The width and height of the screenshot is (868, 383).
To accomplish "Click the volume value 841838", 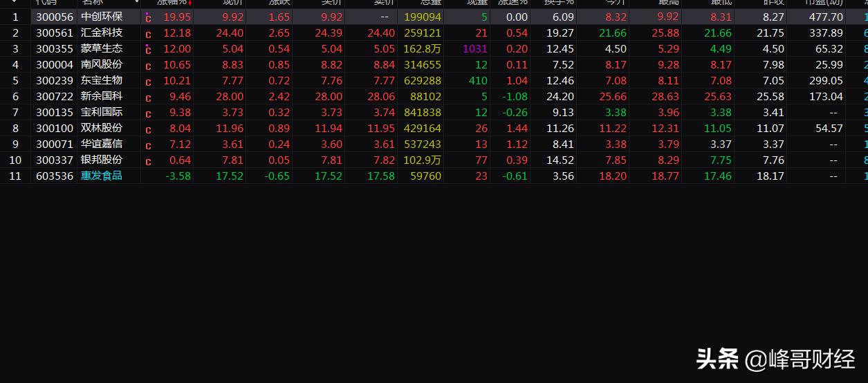I will pos(423,112).
